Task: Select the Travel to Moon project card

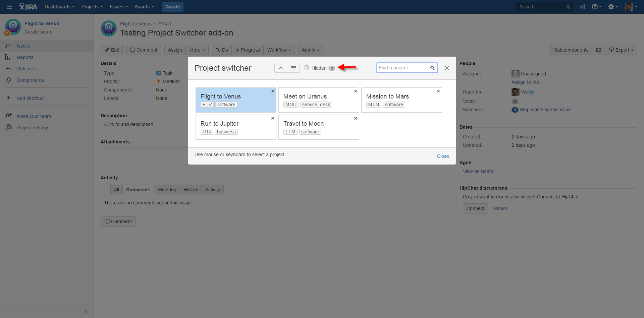Action: click(x=319, y=127)
